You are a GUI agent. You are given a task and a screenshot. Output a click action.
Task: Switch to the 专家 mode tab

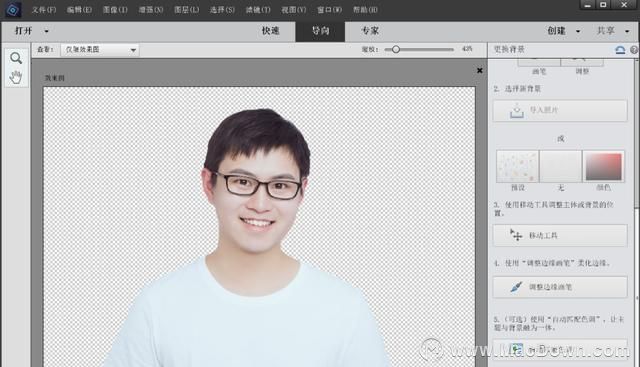370,31
